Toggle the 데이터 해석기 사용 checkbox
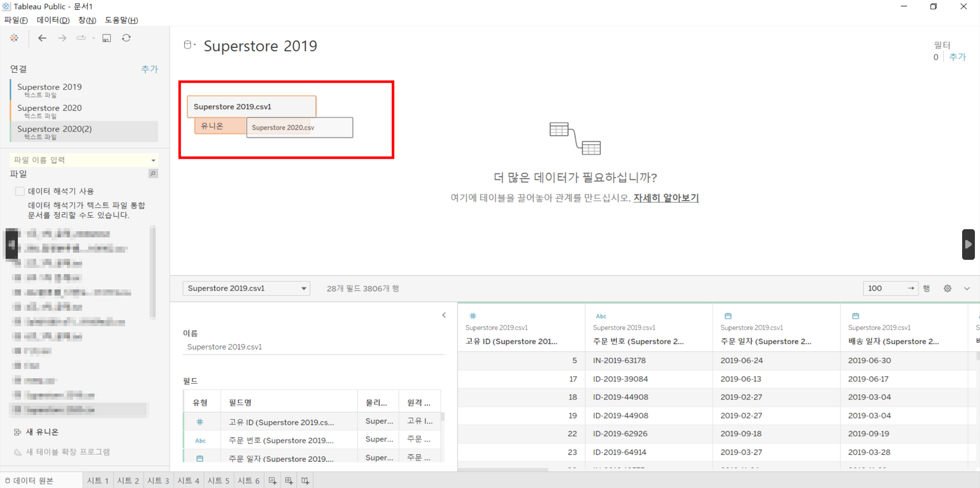980x488 pixels. (x=20, y=191)
